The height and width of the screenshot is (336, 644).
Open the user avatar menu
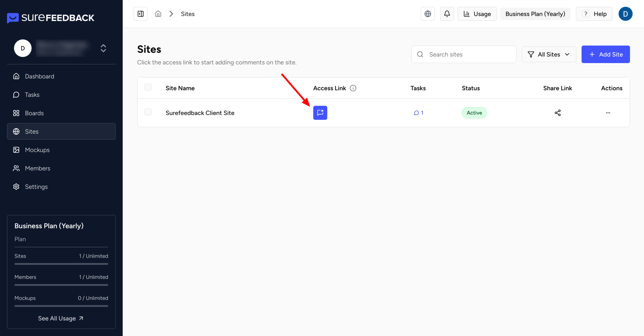(625, 14)
